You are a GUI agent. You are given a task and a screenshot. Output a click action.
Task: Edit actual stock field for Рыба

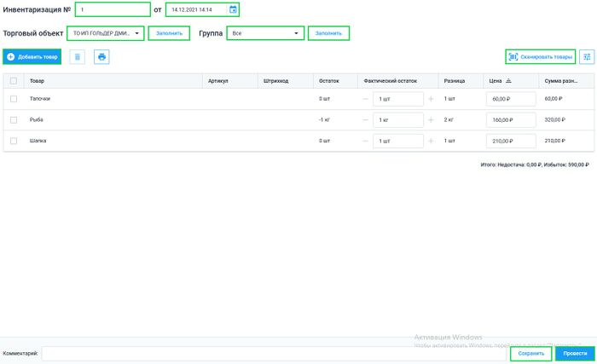(398, 120)
